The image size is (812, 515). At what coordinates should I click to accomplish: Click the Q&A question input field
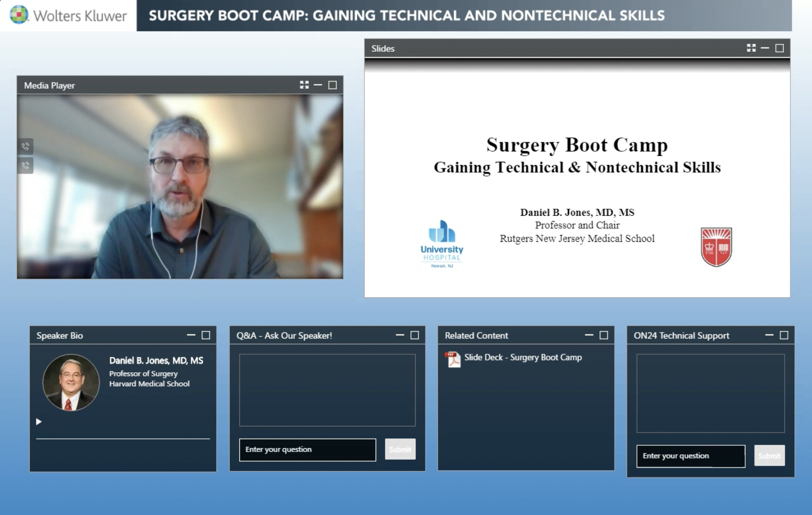pos(307,449)
